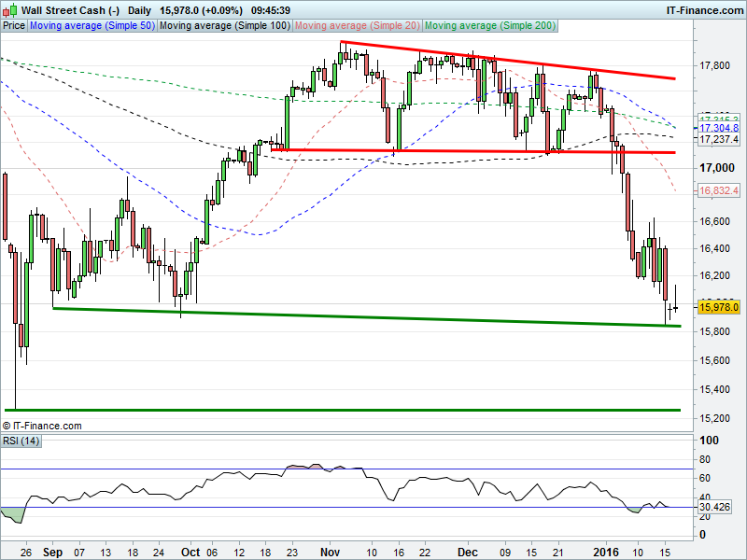The width and height of the screenshot is (747, 560).
Task: Click the yellow 15,978.0 current price tag
Action: point(719,307)
